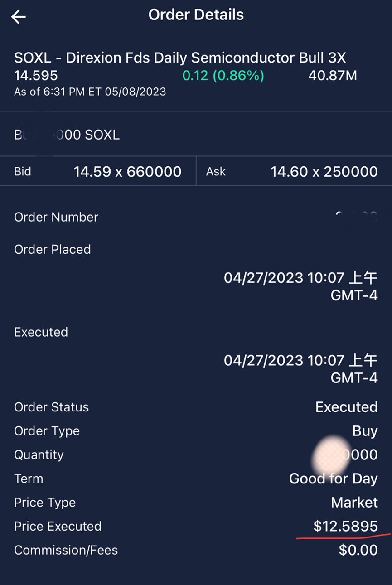Tap the Price Type Market value
This screenshot has height=585, width=392.
click(354, 502)
